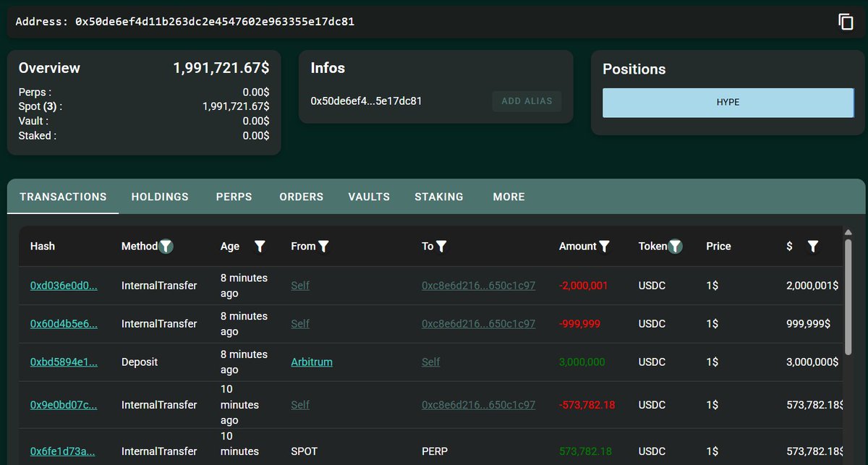This screenshot has width=868, height=465.
Task: Switch to the Staking tab
Action: [x=439, y=197]
